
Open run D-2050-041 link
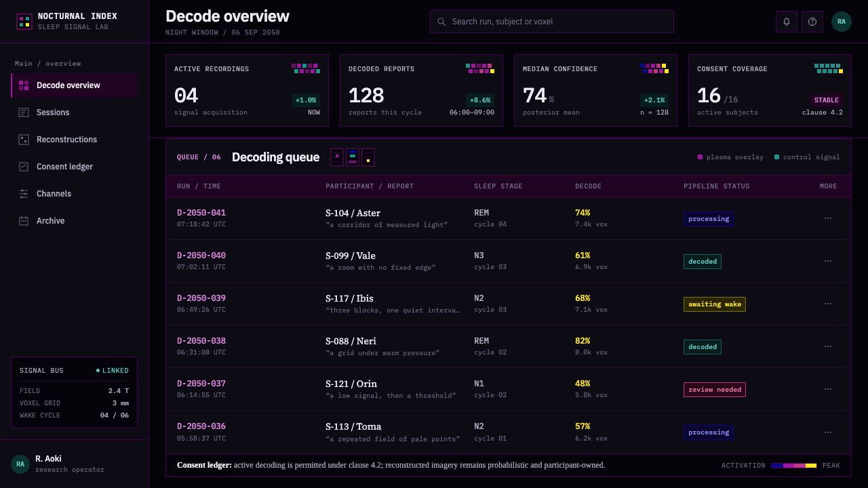[x=201, y=213]
